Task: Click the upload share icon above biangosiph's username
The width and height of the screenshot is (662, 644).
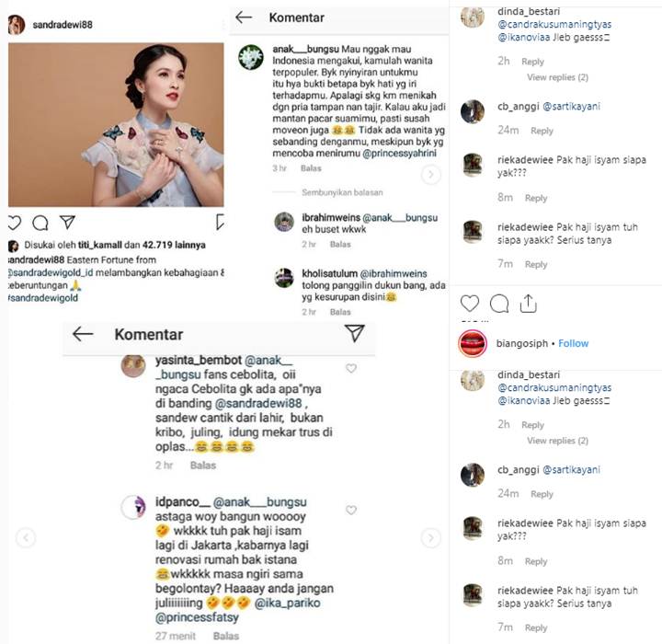Action: pyautogui.click(x=529, y=304)
